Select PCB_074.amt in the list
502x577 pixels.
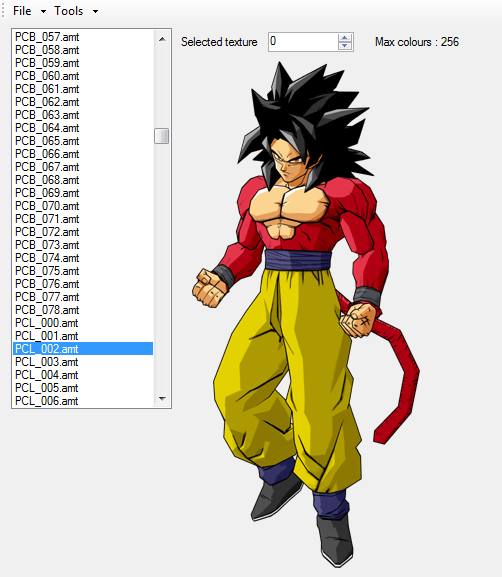[x=83, y=258]
